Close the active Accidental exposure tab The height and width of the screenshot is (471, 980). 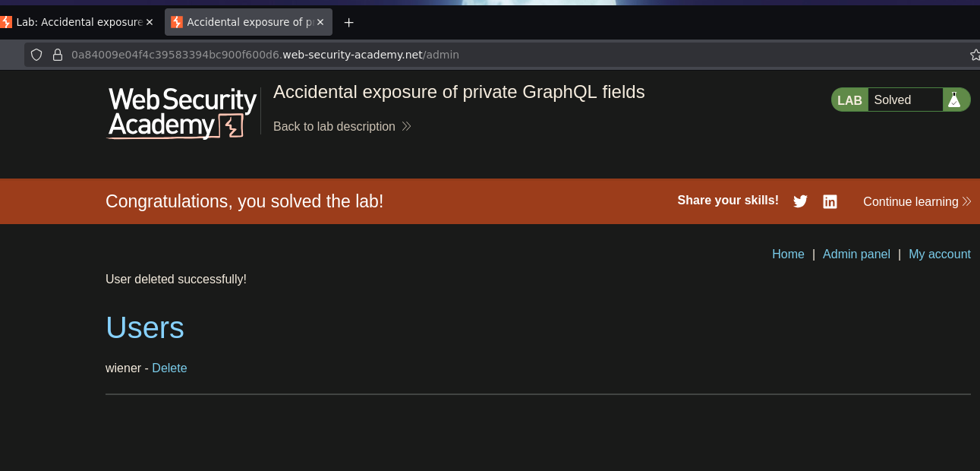(x=320, y=22)
